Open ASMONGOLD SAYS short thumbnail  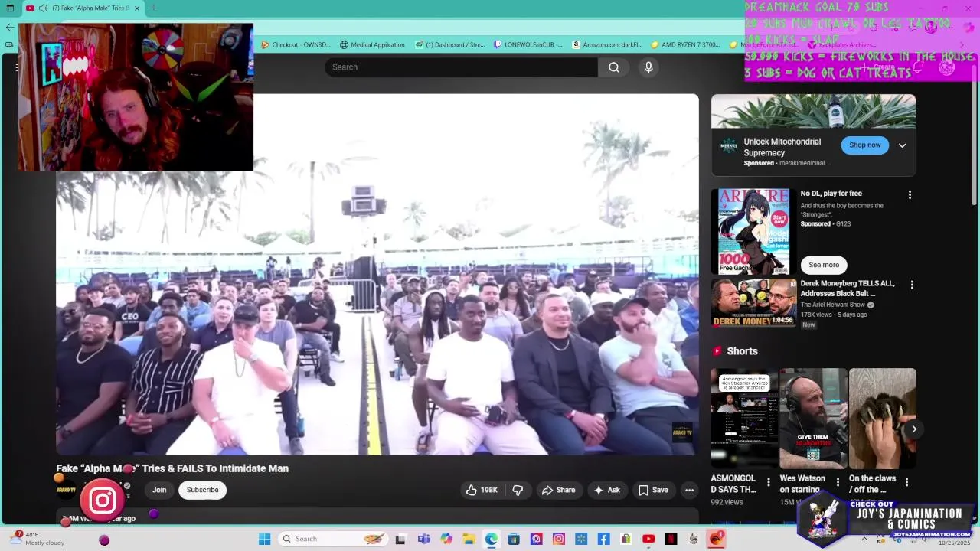point(744,419)
